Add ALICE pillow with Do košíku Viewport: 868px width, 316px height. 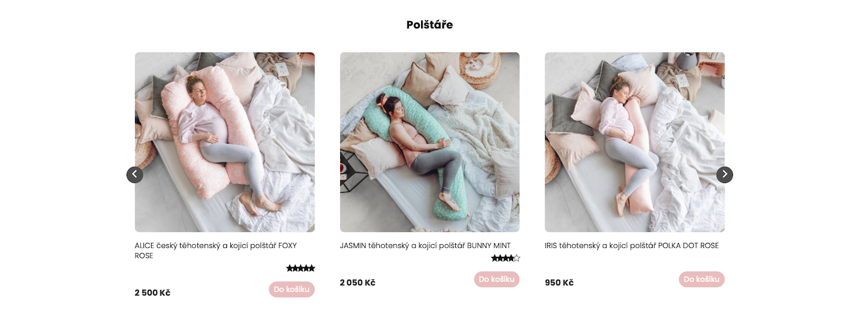(292, 290)
